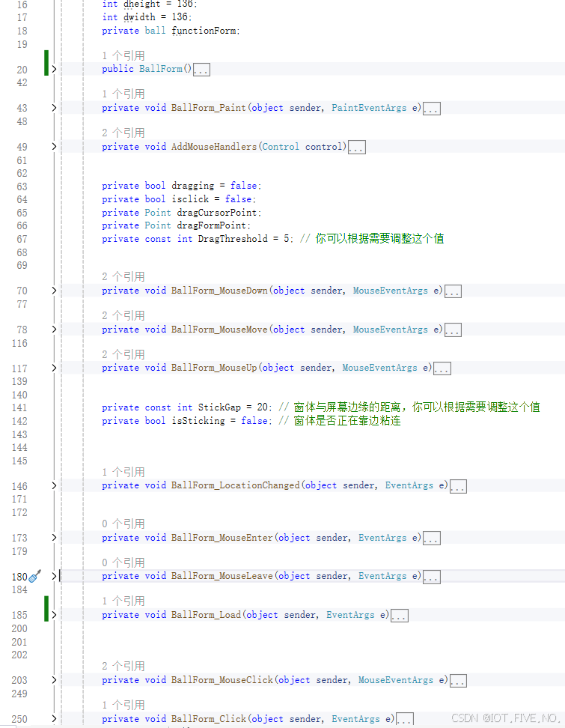Viewport: 565px width, 728px height.
Task: Expand the BallForm_MouseLeave method at line 180
Action: pos(54,576)
